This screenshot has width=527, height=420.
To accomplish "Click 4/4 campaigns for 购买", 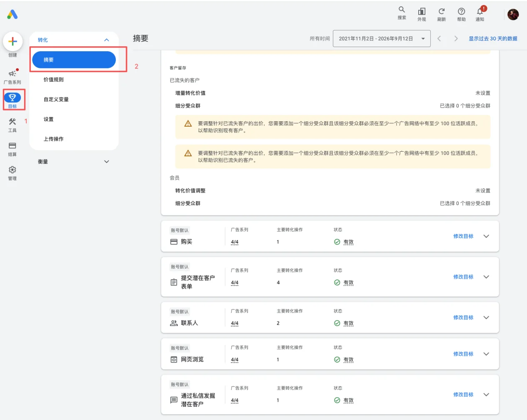I will pos(235,242).
